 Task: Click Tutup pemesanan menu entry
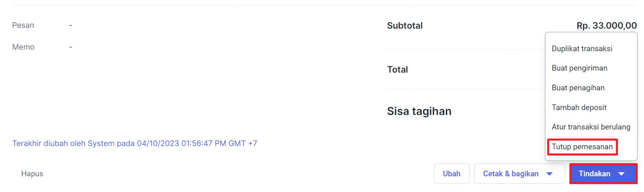582,147
